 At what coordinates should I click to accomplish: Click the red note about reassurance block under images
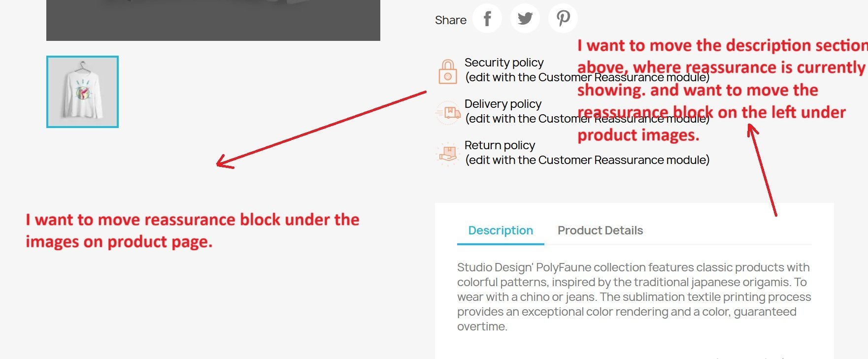click(x=193, y=230)
